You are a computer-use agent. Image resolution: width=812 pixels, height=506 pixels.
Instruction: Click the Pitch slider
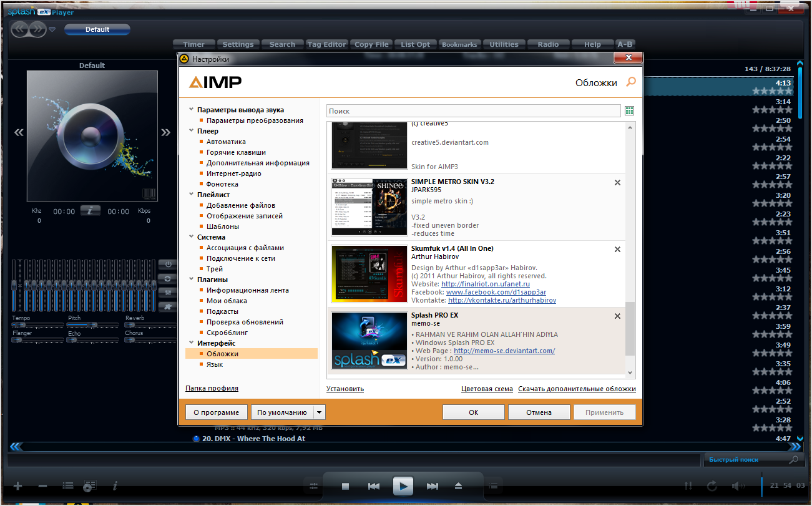coord(93,324)
